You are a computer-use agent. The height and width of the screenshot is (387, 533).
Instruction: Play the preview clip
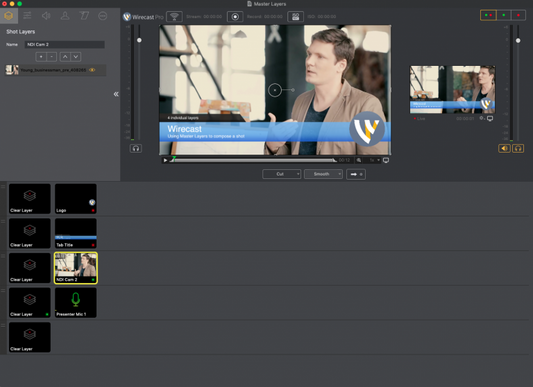[x=165, y=160]
